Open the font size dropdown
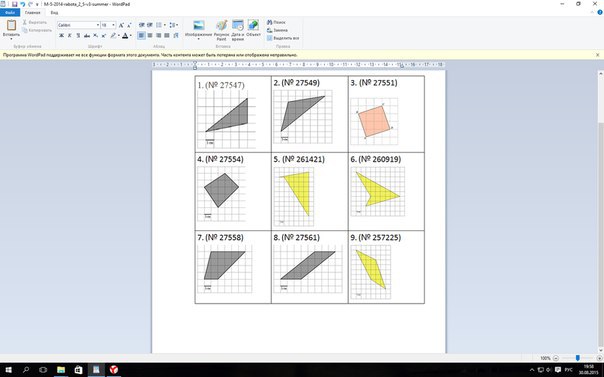604x377 pixels. 108,25
